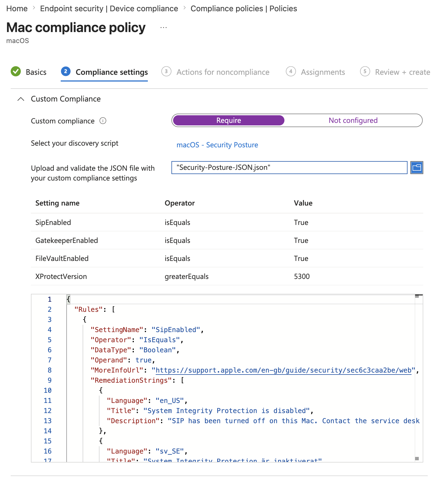Open macOS - Security Posture discovery script link
This screenshot has height=478, width=448.
217,145
